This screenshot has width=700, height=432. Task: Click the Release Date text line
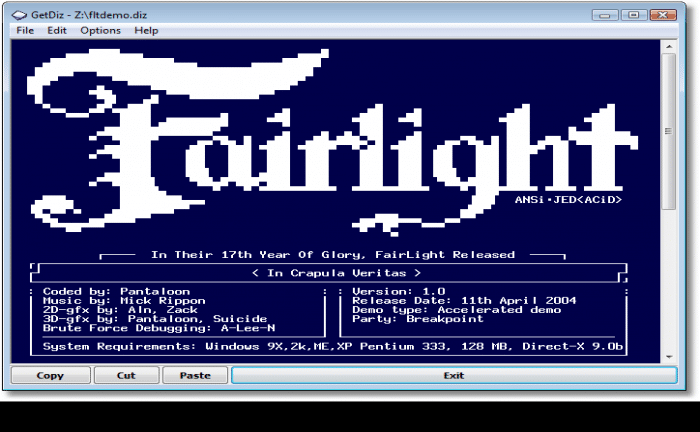(464, 300)
